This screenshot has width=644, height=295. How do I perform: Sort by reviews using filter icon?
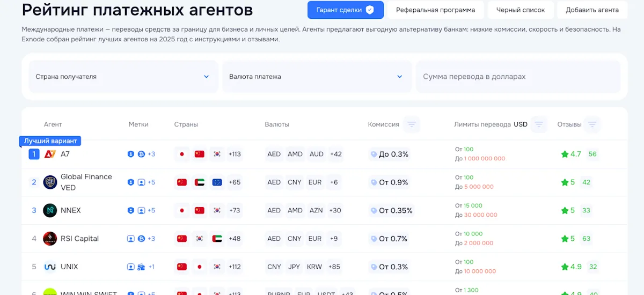coord(592,124)
